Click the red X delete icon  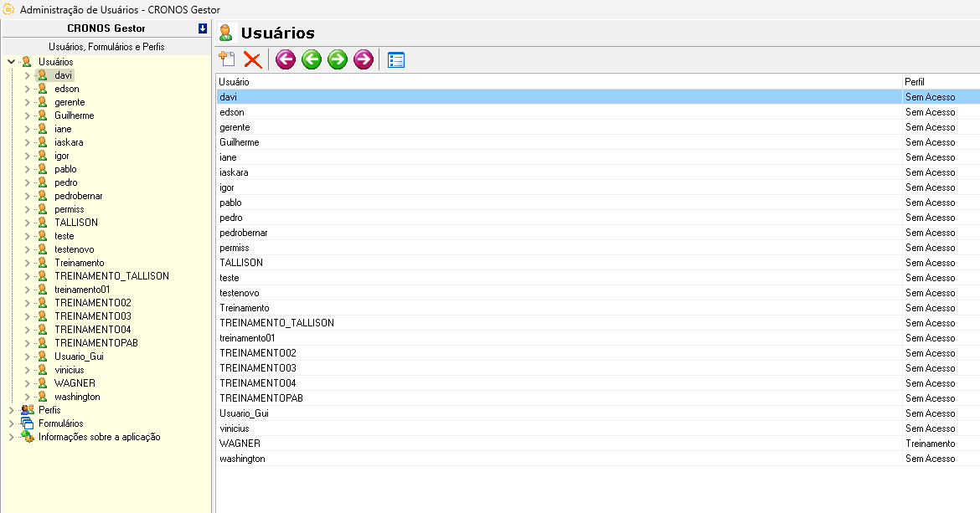click(252, 60)
